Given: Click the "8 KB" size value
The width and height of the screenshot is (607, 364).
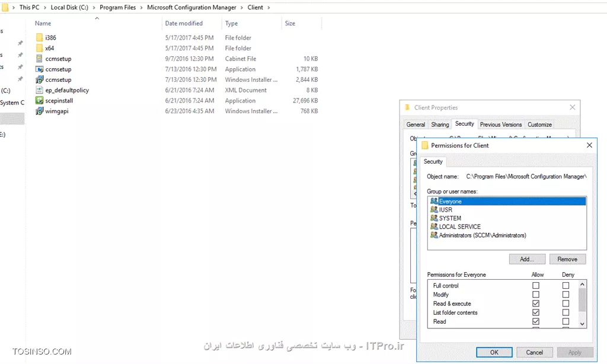Looking at the screenshot, I should pyautogui.click(x=312, y=90).
